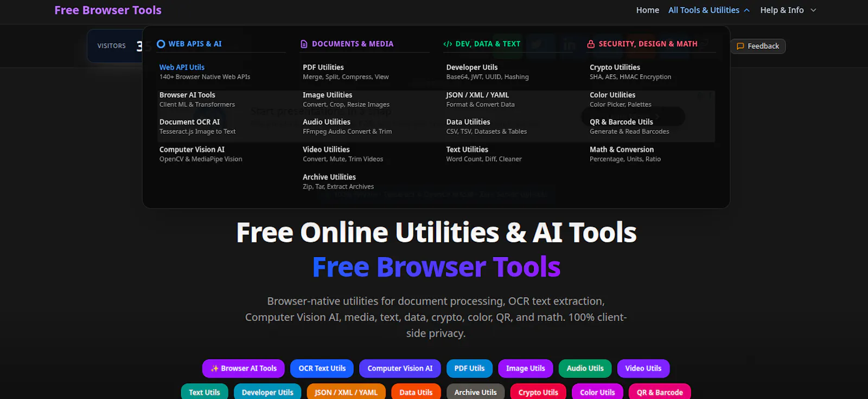Click the WEB APIS & AI heading

(195, 44)
